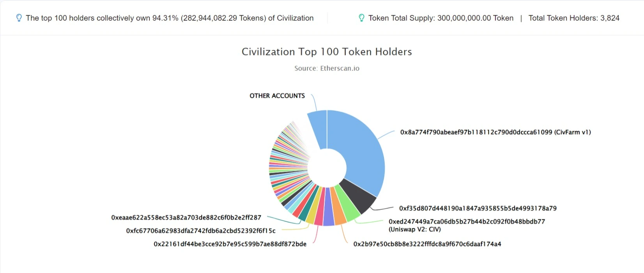Screen dimensions: 644x273
Task: Click the 0x2b97e50cb8b8e address label
Action: point(427,244)
